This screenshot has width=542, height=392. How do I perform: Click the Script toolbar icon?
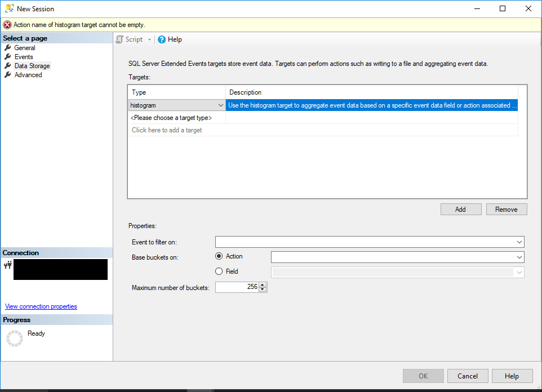pos(119,39)
